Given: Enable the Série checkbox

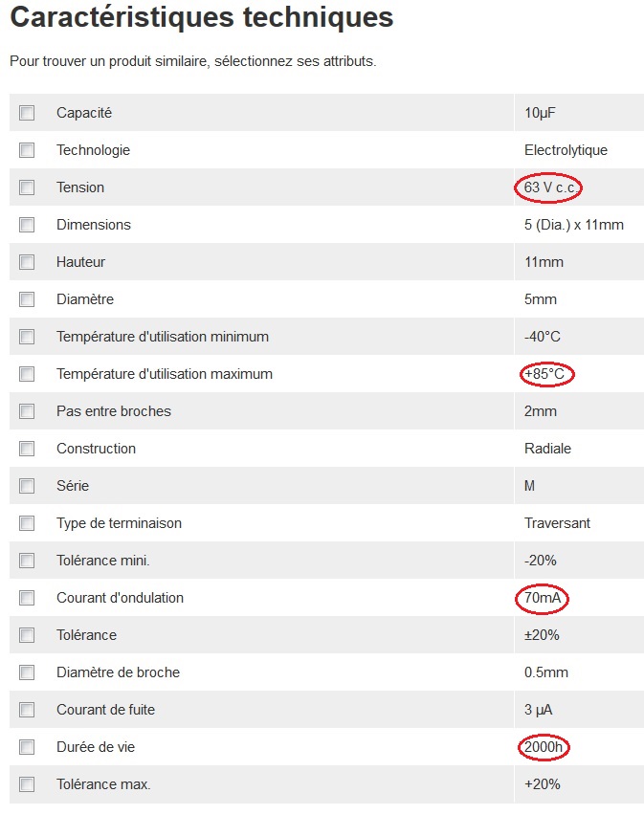Looking at the screenshot, I should pyautogui.click(x=27, y=486).
